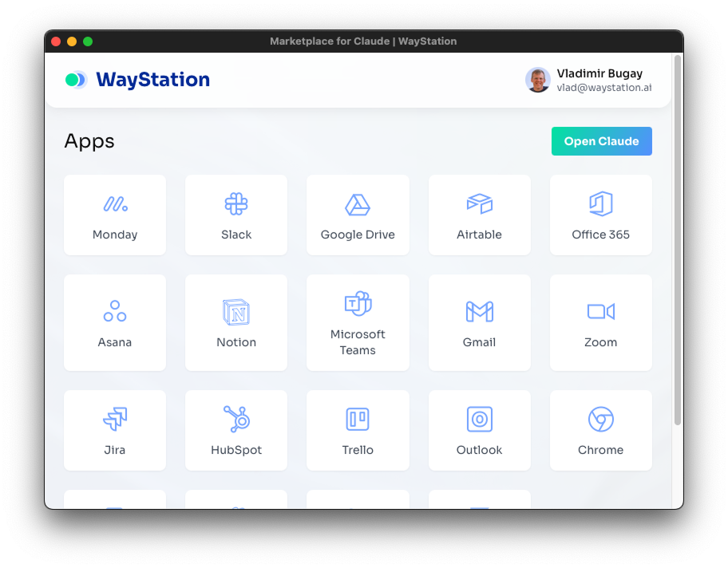Click the Zoom label text
Screen dimensions: 728x568
pyautogui.click(x=601, y=342)
